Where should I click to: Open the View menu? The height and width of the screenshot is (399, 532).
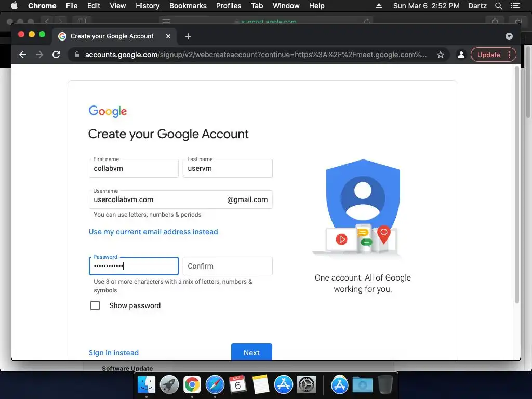[118, 6]
